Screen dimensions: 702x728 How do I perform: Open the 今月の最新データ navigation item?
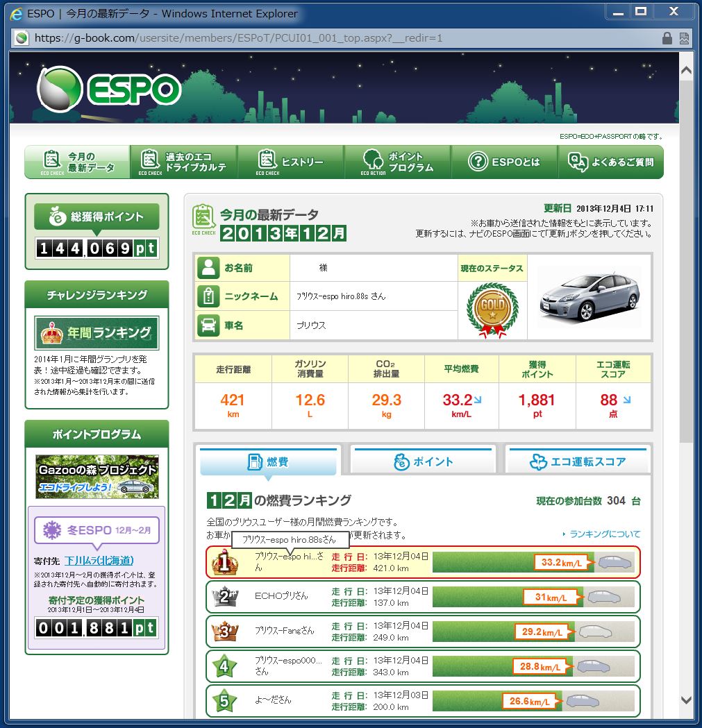click(77, 162)
